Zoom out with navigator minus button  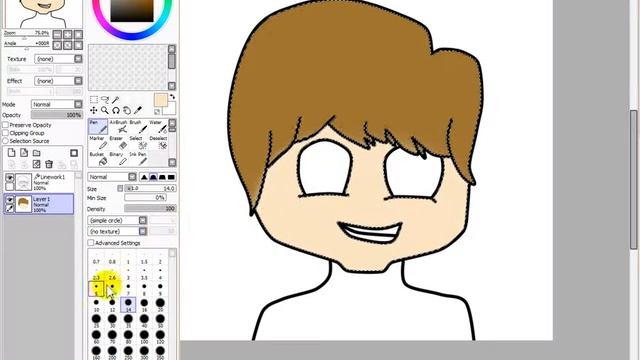click(x=58, y=34)
